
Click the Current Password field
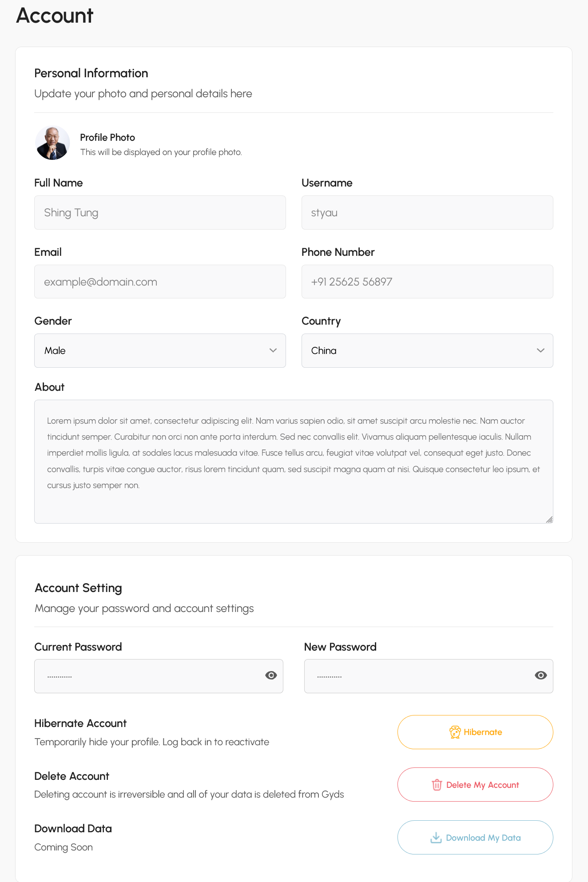(x=147, y=676)
